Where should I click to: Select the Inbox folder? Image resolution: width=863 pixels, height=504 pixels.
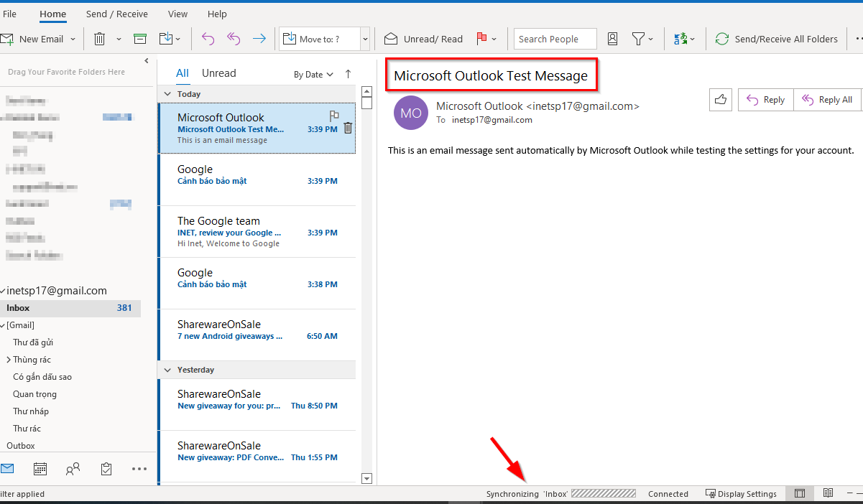[70, 308]
